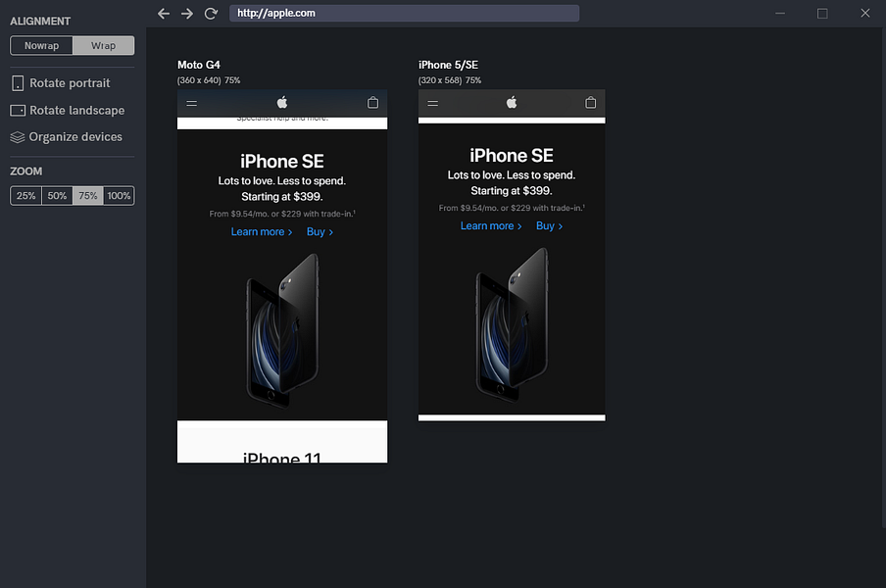Click iPhone 11 heading in Moto G4 preview

coord(282,458)
